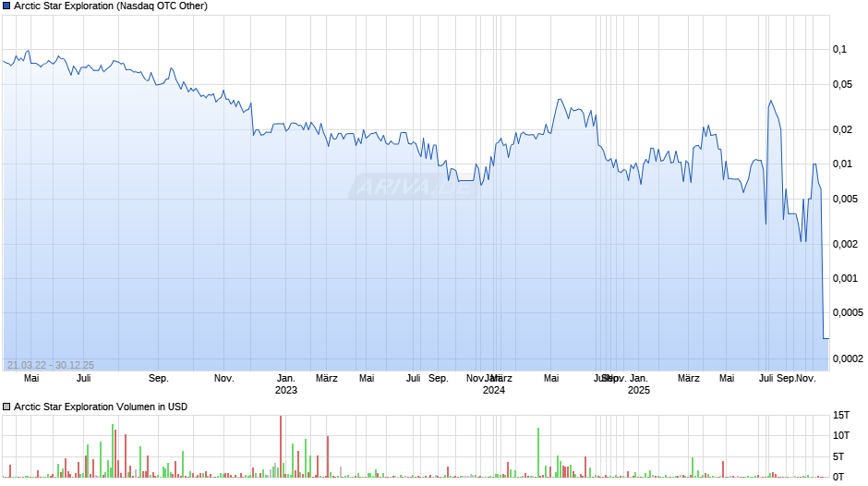Image resolution: width=868 pixels, height=486 pixels.
Task: Click the '5T' volume axis label
Action: [x=838, y=456]
